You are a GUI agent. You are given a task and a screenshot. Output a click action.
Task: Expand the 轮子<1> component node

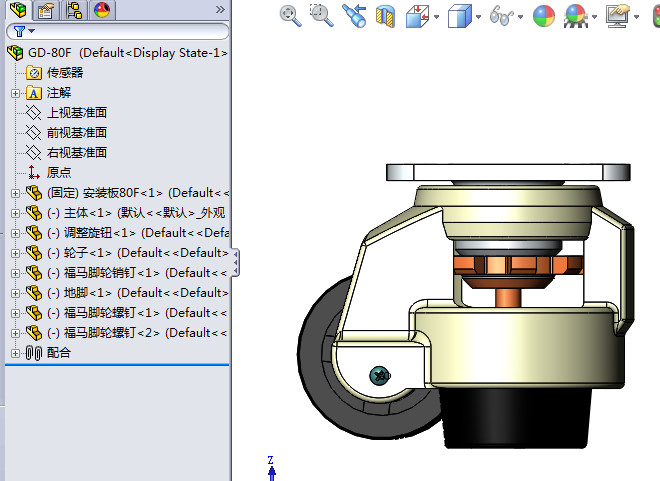pos(15,253)
